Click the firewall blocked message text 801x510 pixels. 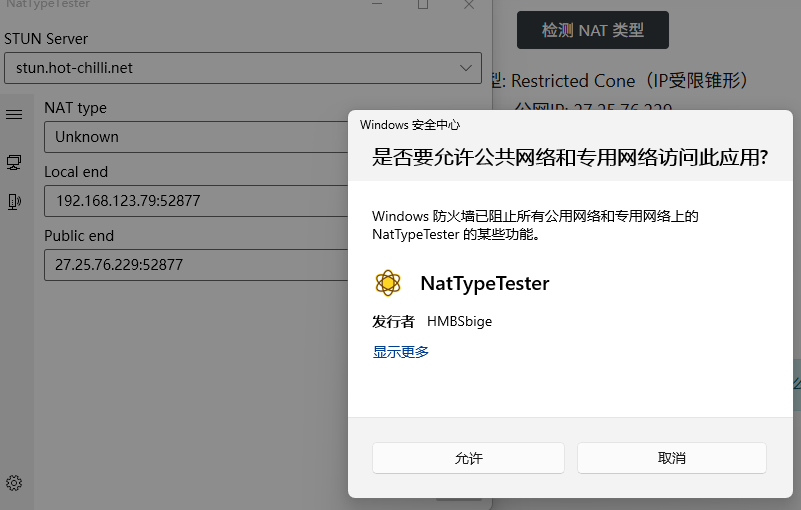click(535, 225)
